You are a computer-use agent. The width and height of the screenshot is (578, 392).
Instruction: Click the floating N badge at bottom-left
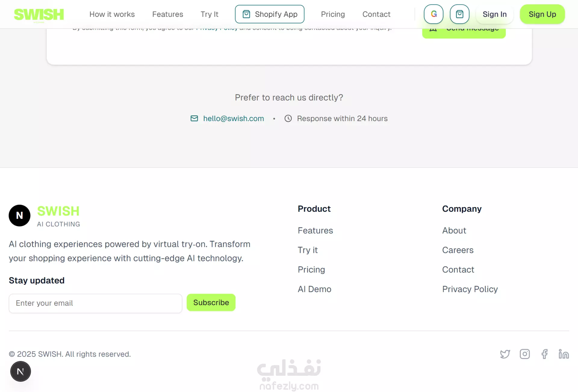point(20,372)
